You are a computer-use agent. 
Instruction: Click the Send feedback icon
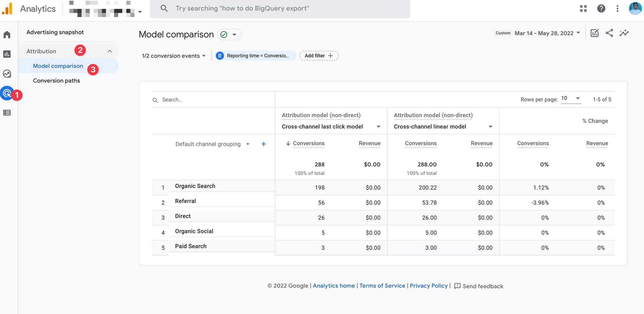point(457,286)
